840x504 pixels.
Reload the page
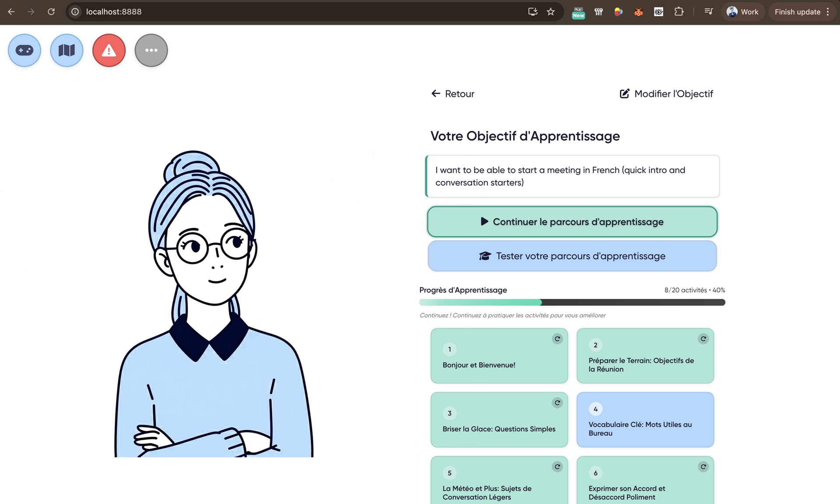[51, 12]
